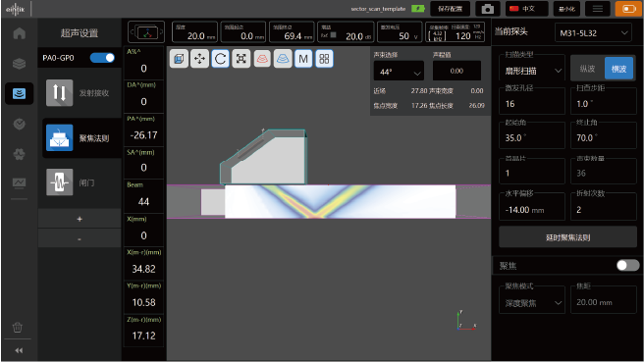
Task: Click the minus (-) remove button
Action: pyautogui.click(x=80, y=238)
